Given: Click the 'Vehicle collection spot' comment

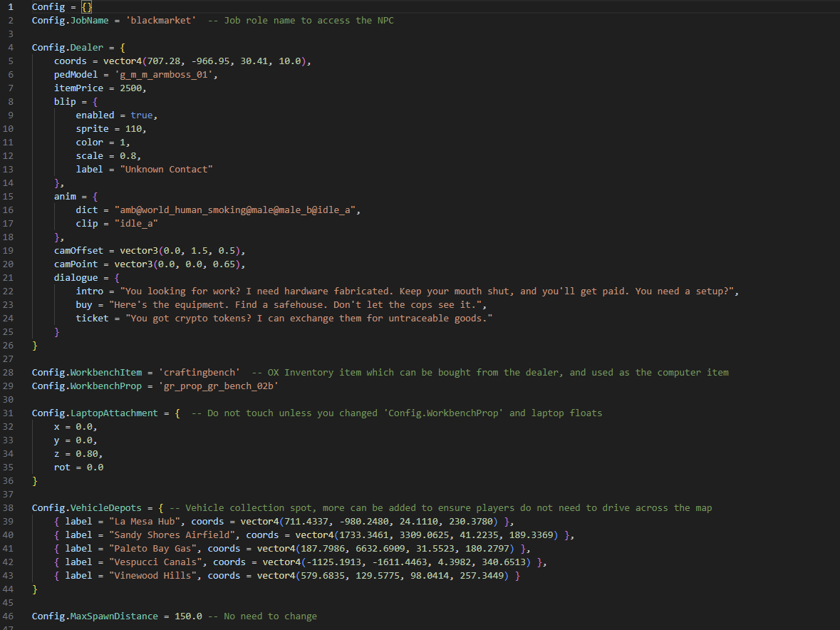Looking at the screenshot, I should pyautogui.click(x=441, y=508).
